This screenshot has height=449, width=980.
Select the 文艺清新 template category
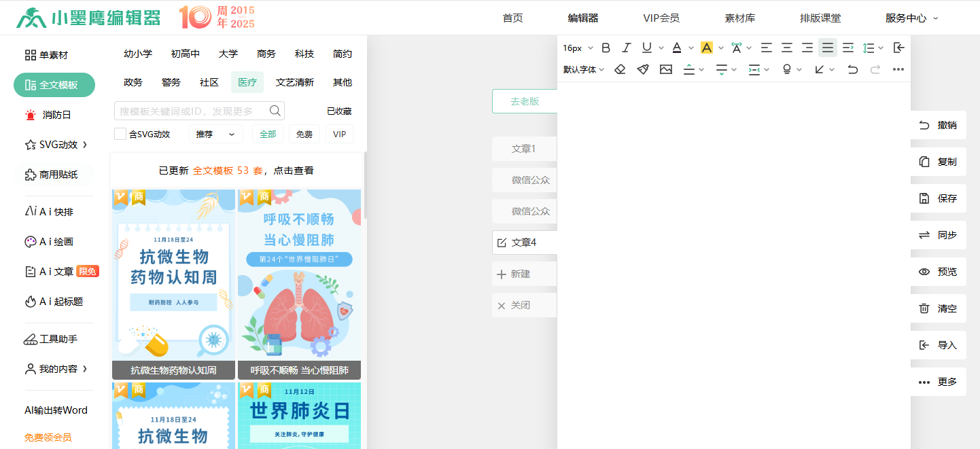coord(295,82)
